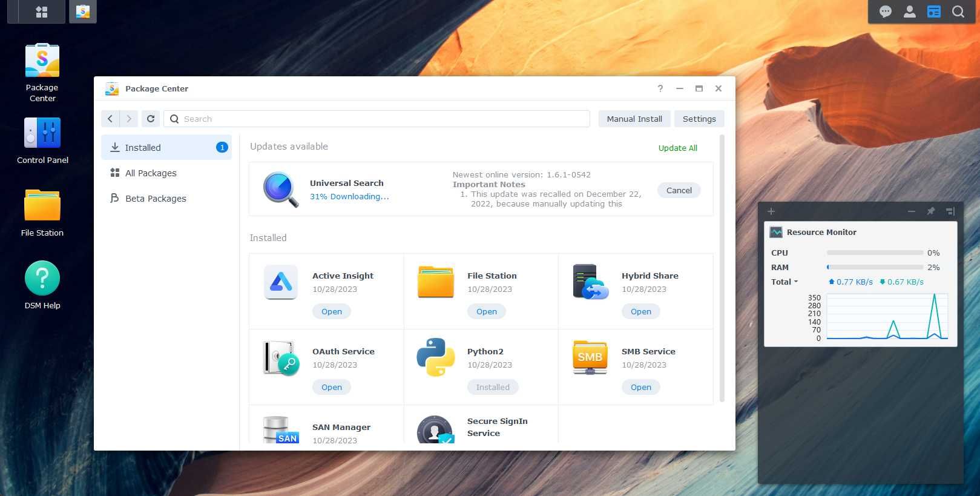Image resolution: width=980 pixels, height=496 pixels.
Task: Click the 'Newest online version: 1.6.1-0542' text
Action: click(522, 174)
